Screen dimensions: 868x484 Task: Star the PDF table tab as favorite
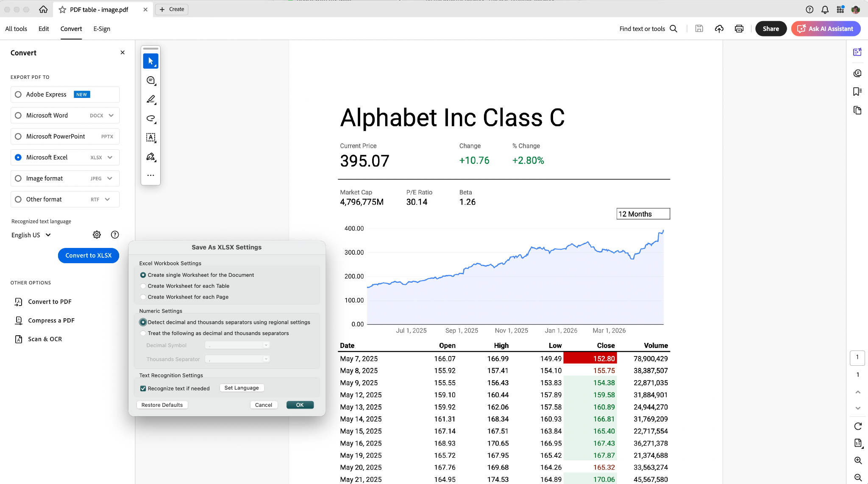coord(62,9)
